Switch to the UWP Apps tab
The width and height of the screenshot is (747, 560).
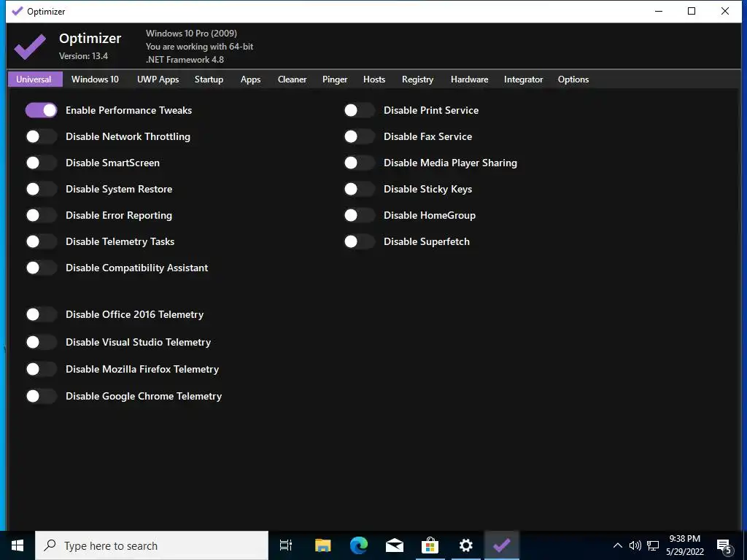[158, 79]
